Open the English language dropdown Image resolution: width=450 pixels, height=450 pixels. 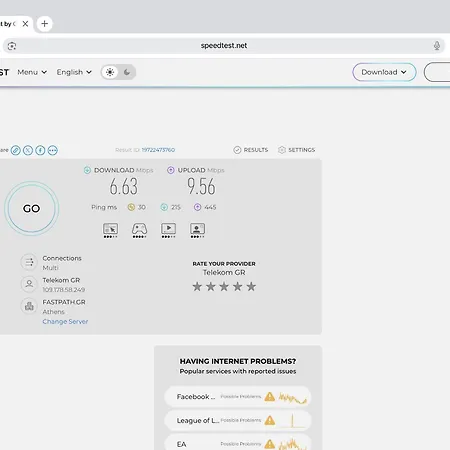coord(74,72)
